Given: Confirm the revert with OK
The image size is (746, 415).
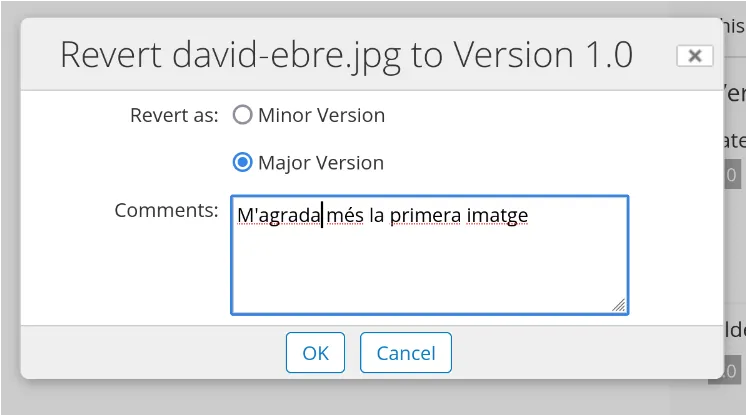Looking at the screenshot, I should pyautogui.click(x=315, y=353).
